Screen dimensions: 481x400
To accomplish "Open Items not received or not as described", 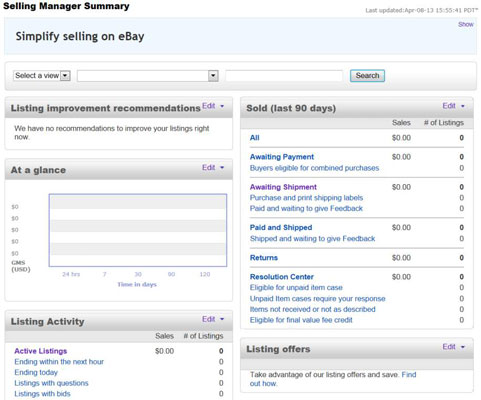I will pos(313,309).
